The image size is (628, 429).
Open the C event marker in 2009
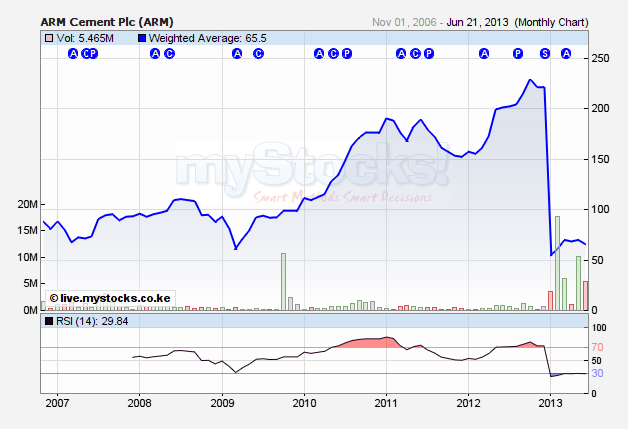coord(259,53)
